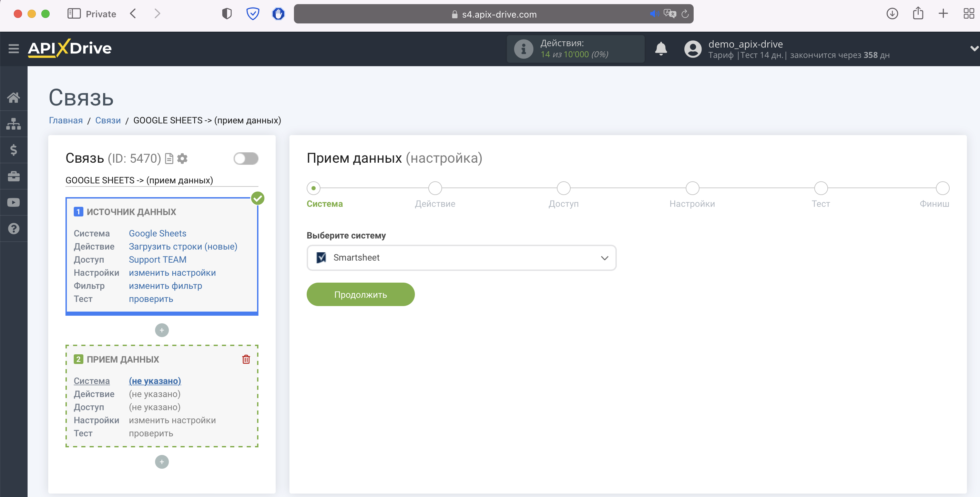Open connection settings gear icon

pyautogui.click(x=182, y=158)
